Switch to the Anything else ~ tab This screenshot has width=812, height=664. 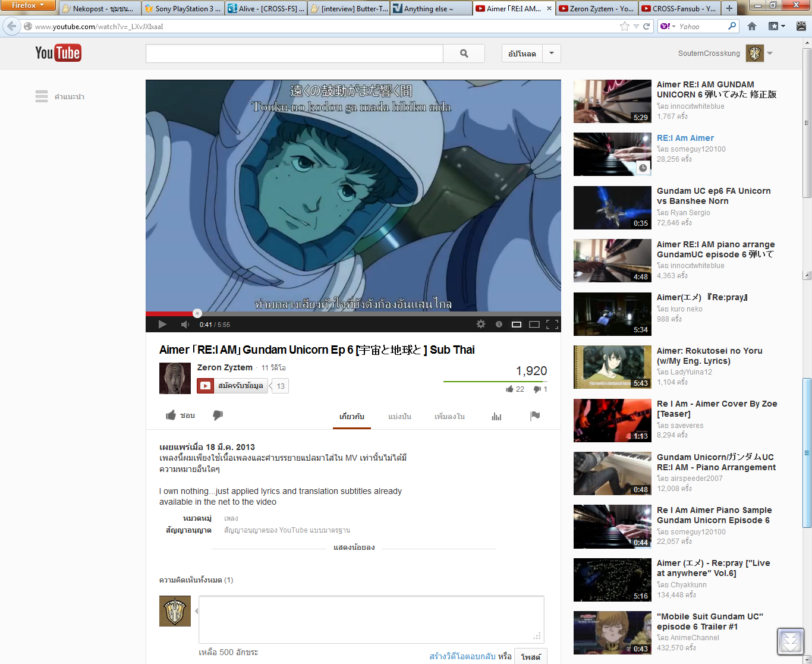click(x=432, y=8)
